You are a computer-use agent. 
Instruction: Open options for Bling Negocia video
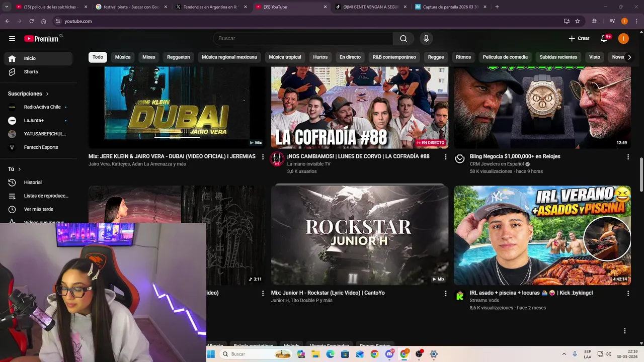628,157
